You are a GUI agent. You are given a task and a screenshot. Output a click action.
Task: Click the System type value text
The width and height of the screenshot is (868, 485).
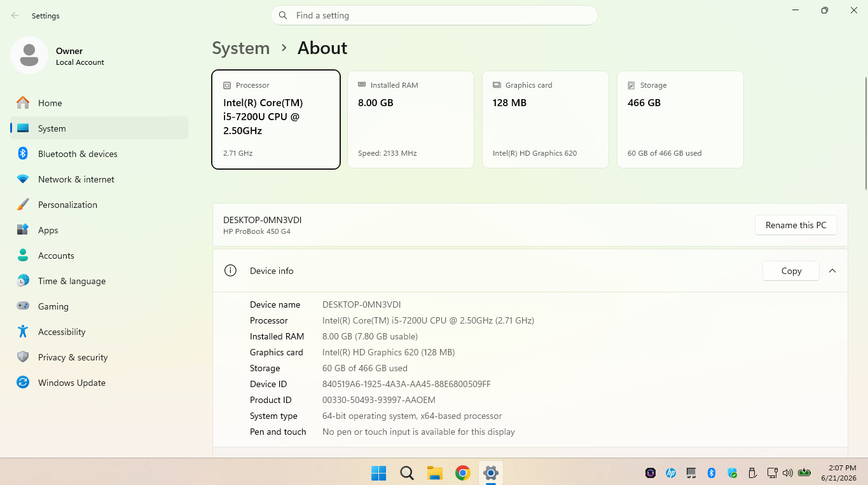tap(412, 416)
